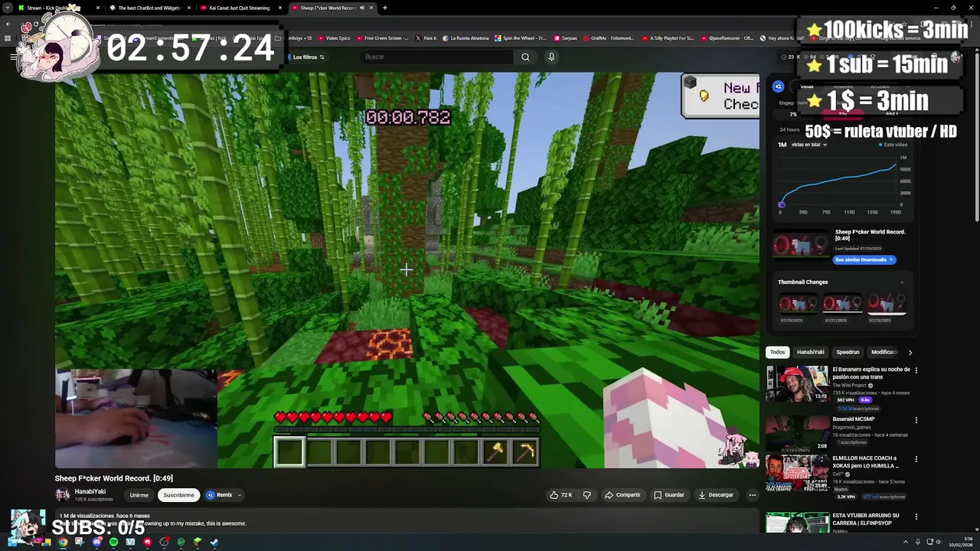Open ESTA VTUBER ARRUINO SU CARRERA thumbnail

point(797,523)
